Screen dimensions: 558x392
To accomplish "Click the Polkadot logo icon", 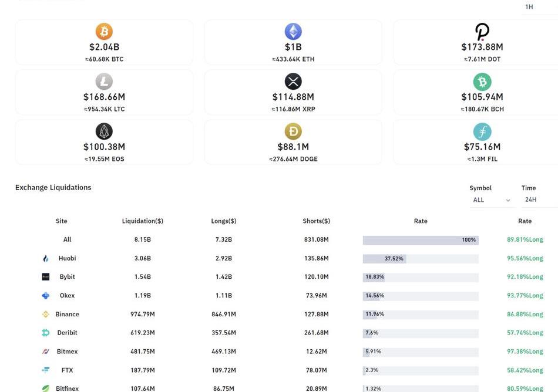I will (x=482, y=32).
